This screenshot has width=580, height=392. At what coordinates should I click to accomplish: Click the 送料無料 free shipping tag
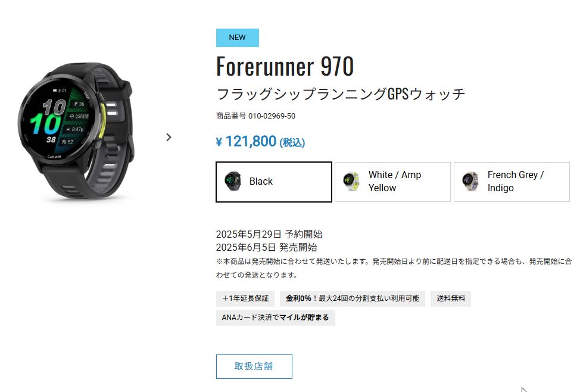tap(451, 298)
